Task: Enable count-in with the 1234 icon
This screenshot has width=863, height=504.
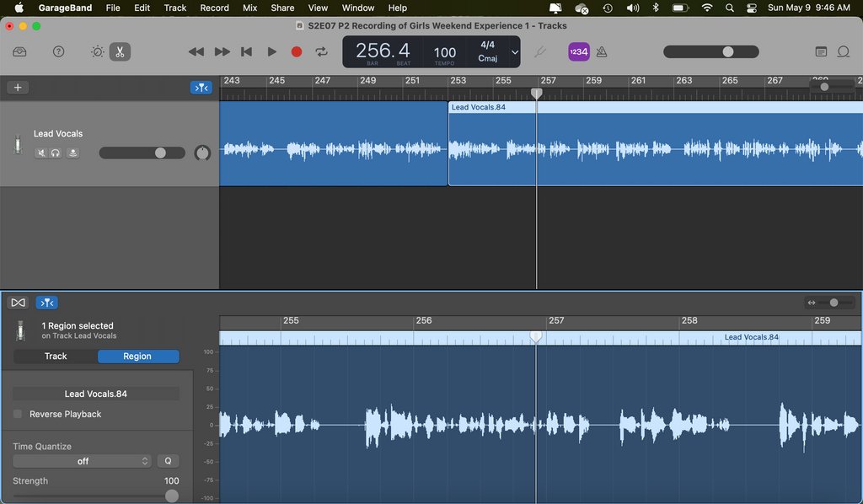Action: click(578, 51)
